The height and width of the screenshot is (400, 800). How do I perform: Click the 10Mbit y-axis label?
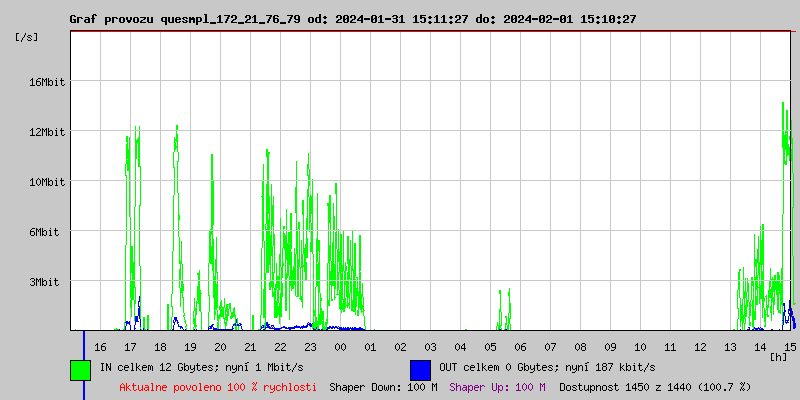pos(46,182)
